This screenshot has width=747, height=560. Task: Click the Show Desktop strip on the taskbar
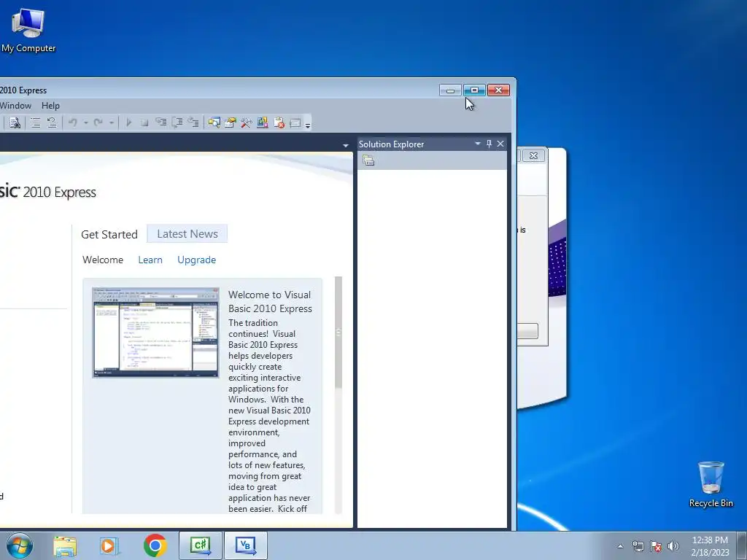(742, 546)
